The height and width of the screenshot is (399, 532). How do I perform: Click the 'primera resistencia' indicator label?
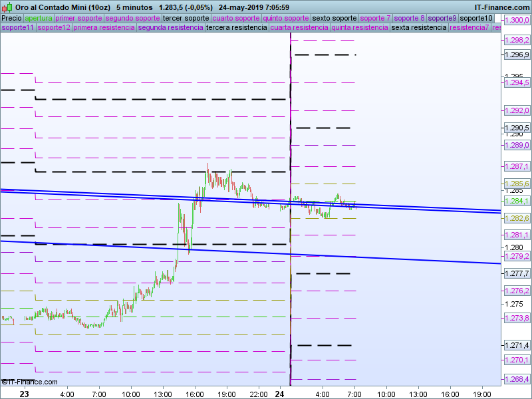click(104, 28)
